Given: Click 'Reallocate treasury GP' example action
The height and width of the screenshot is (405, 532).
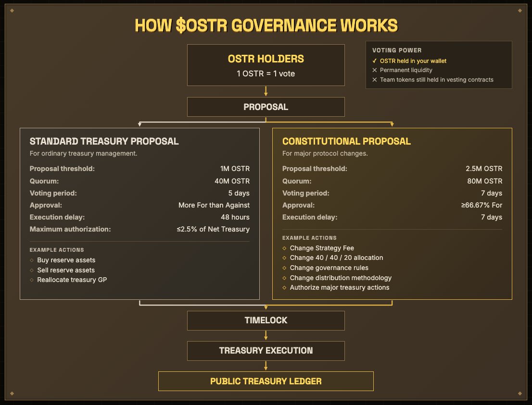Looking at the screenshot, I should (72, 280).
